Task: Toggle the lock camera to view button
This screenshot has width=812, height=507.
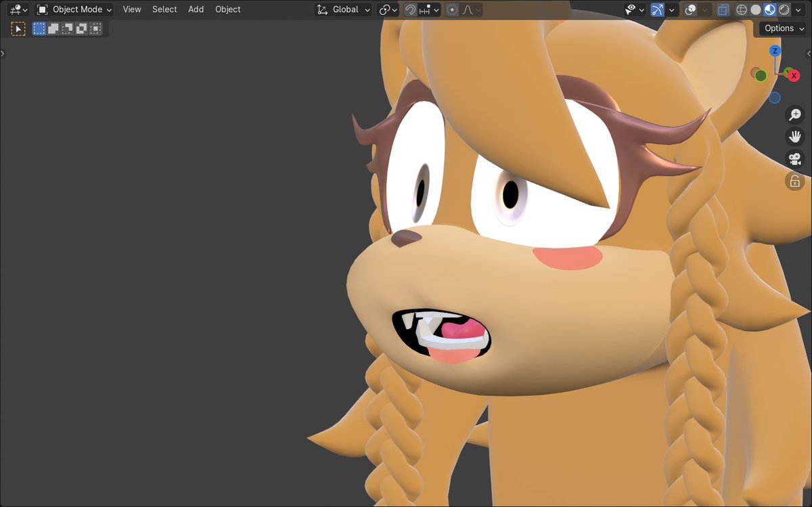Action: click(795, 181)
